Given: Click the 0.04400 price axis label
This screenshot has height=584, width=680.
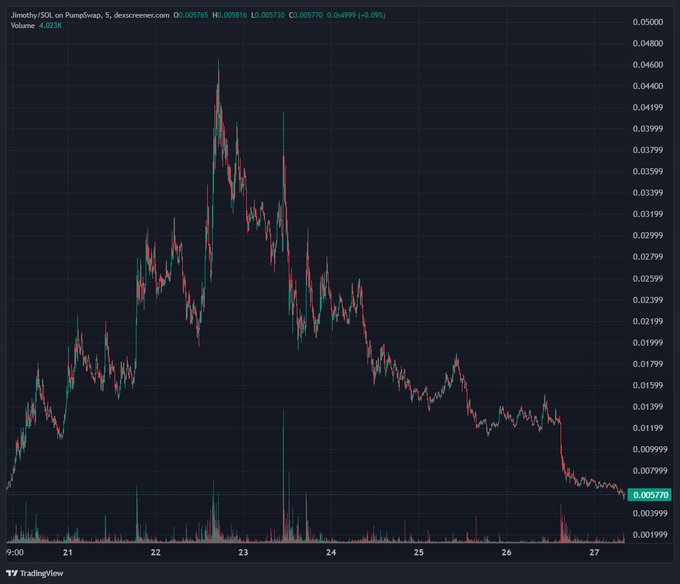Looking at the screenshot, I should pyautogui.click(x=647, y=86).
